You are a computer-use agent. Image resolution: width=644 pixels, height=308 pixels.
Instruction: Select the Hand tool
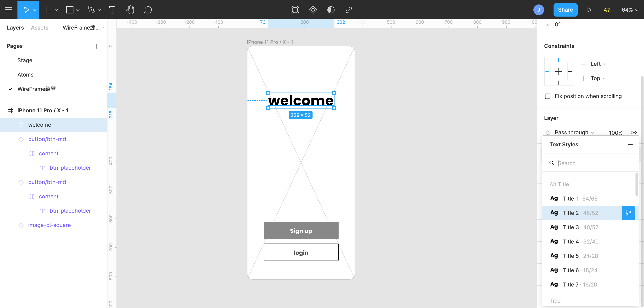tap(130, 10)
